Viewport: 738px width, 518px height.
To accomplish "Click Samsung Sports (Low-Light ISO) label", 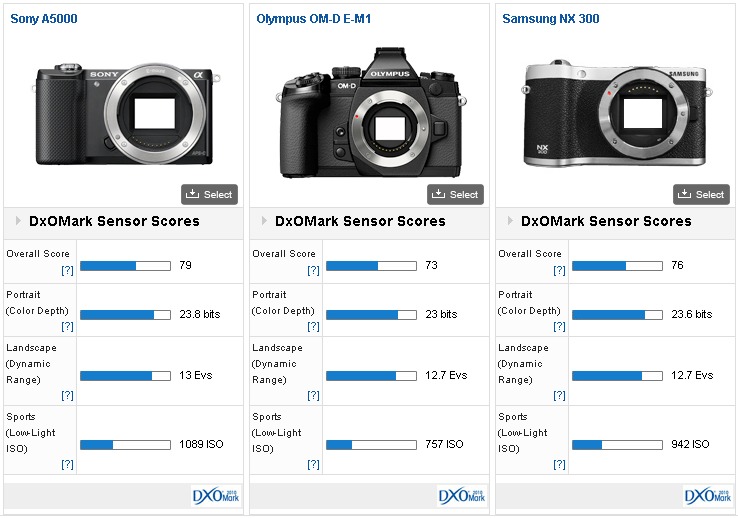I will (x=522, y=433).
